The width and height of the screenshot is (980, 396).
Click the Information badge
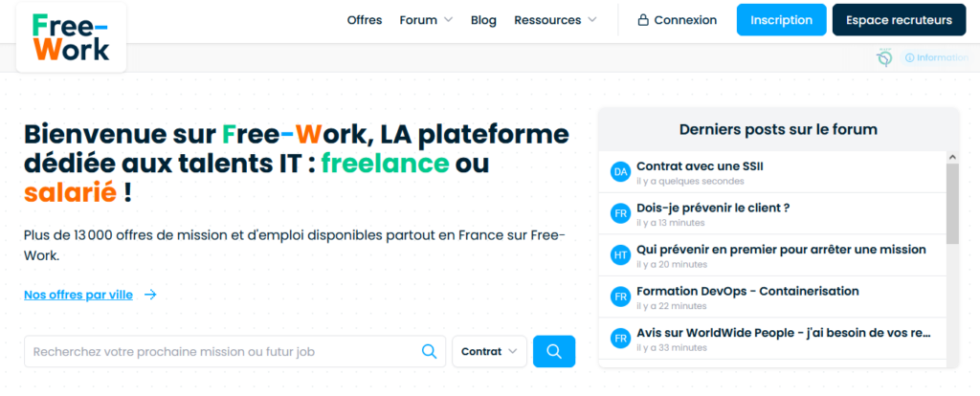(936, 57)
